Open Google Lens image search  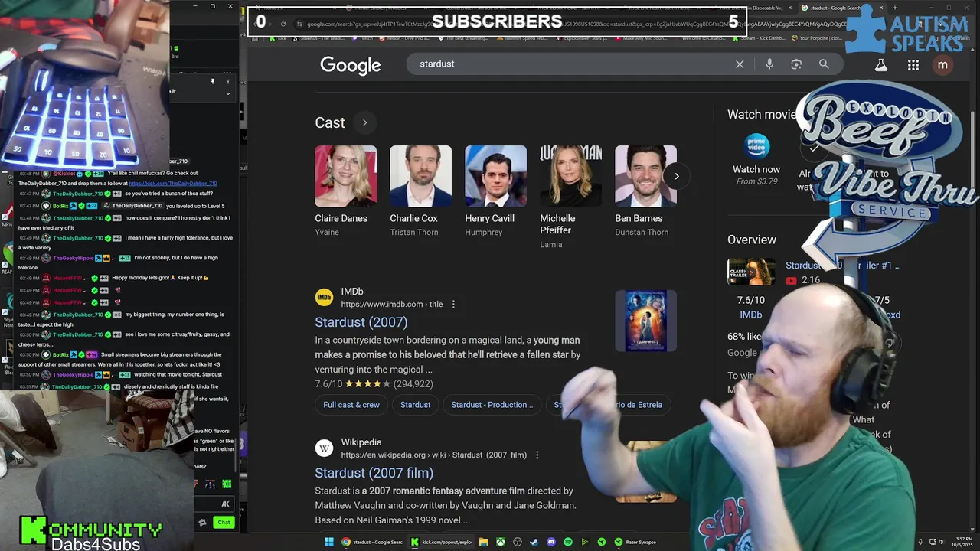tap(796, 64)
